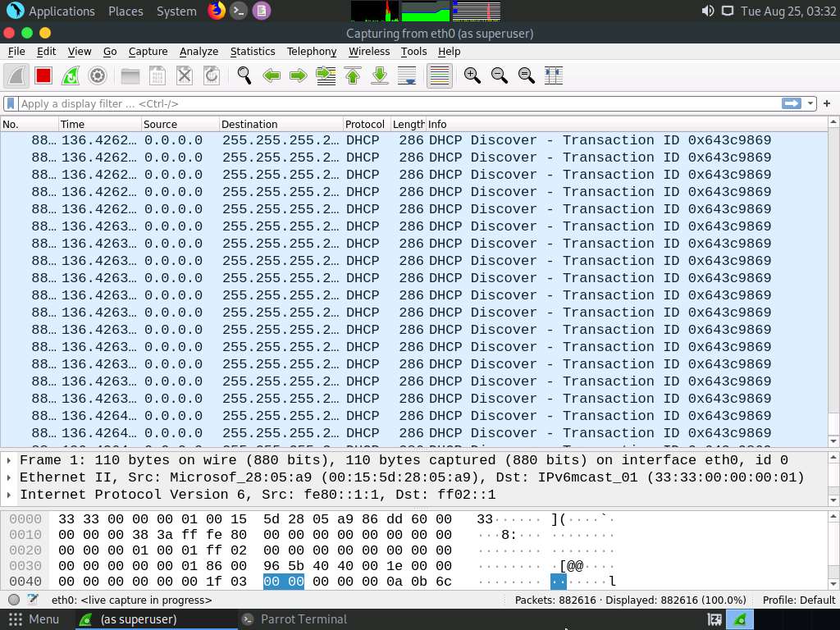Zoom out main window text
840x630 pixels.
(x=500, y=75)
